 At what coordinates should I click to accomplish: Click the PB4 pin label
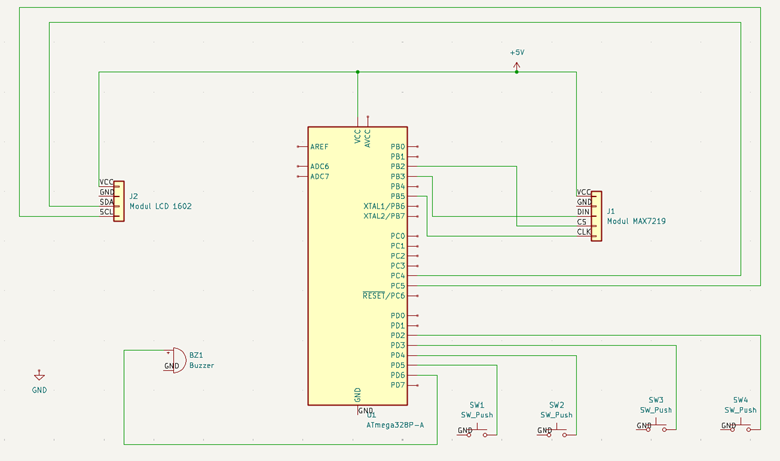coord(398,186)
